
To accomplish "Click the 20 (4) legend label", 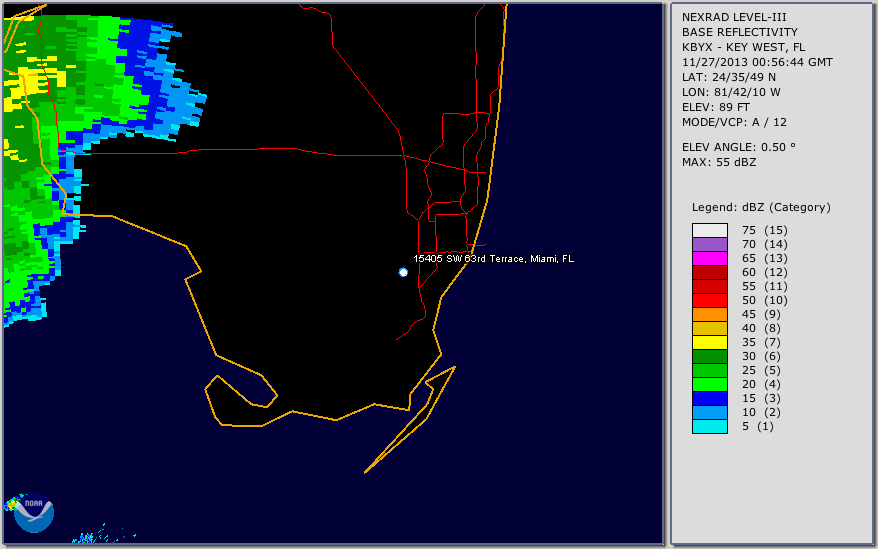I will (x=761, y=384).
